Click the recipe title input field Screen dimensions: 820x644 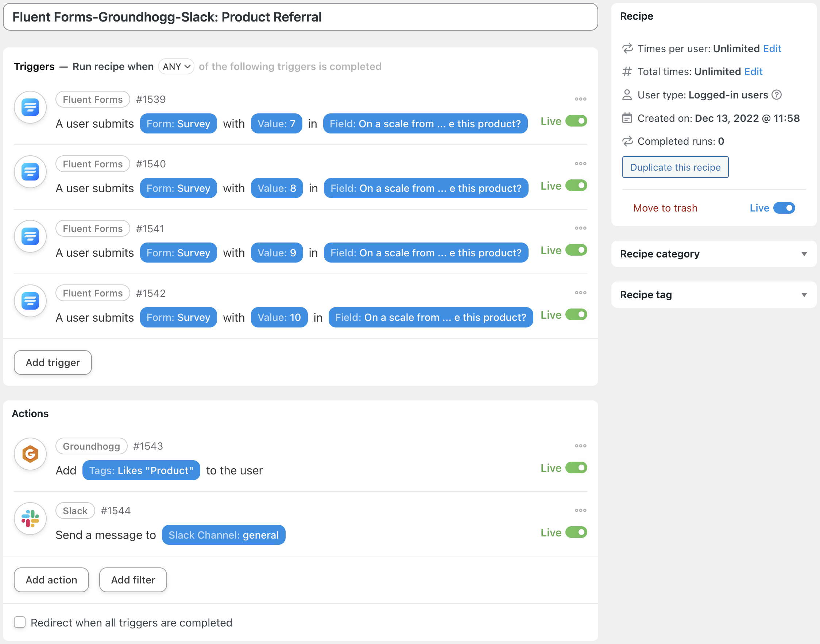pos(300,17)
